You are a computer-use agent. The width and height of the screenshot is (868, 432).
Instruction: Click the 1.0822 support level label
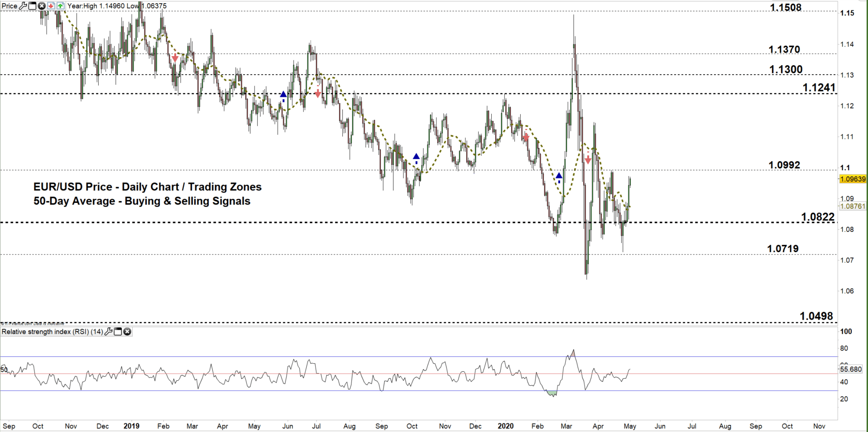tap(818, 217)
